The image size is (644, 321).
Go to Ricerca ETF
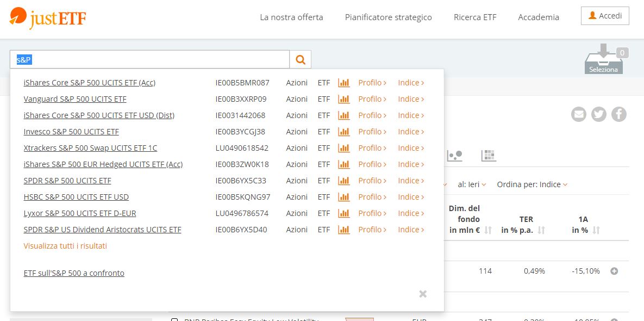pyautogui.click(x=475, y=17)
